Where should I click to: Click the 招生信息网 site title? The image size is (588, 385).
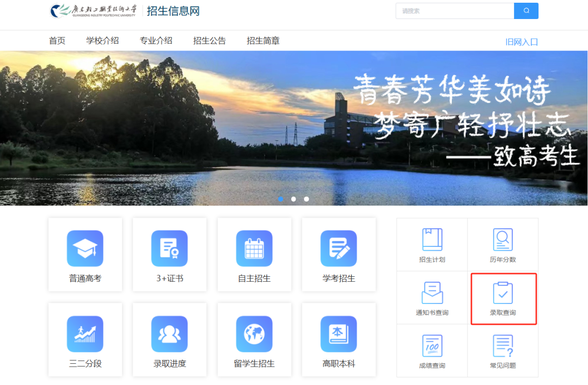(x=173, y=11)
